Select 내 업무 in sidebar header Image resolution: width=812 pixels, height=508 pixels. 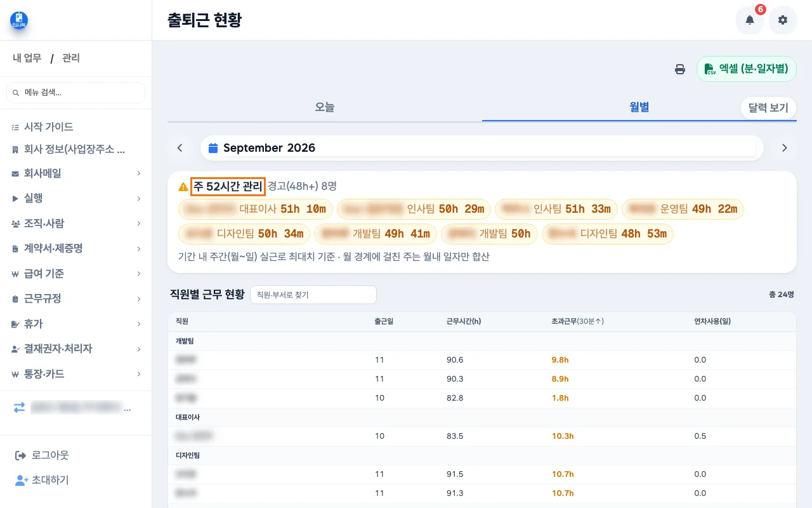pos(27,58)
